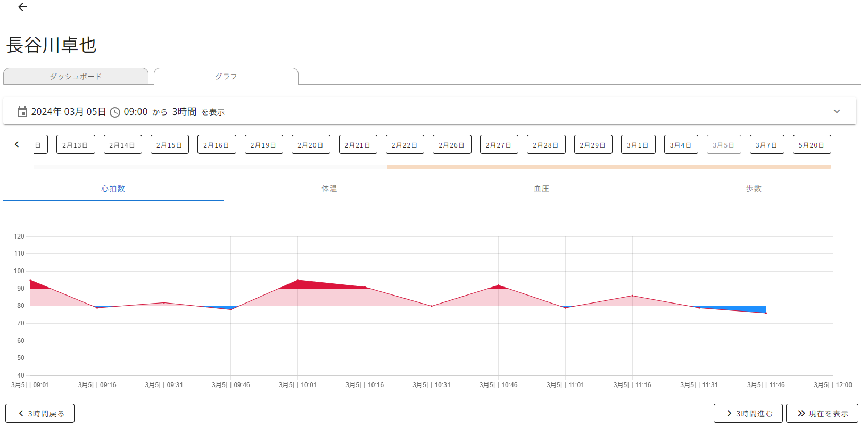The height and width of the screenshot is (426, 868).
Task: Choose the 2月13日 date chip
Action: click(x=76, y=145)
